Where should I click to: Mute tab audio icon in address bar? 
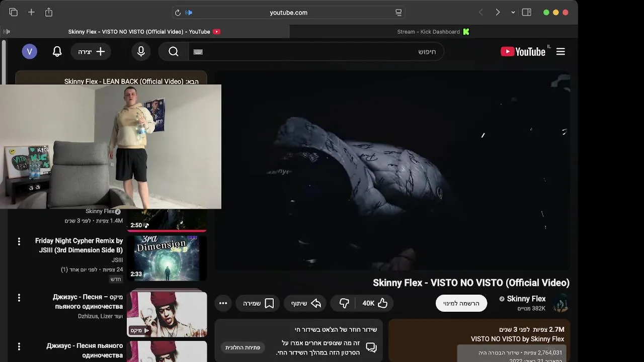point(189,13)
